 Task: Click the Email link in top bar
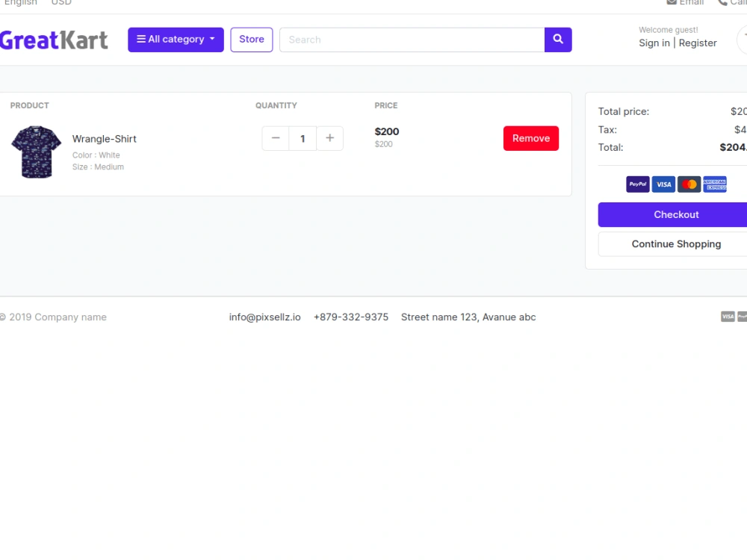pyautogui.click(x=685, y=3)
